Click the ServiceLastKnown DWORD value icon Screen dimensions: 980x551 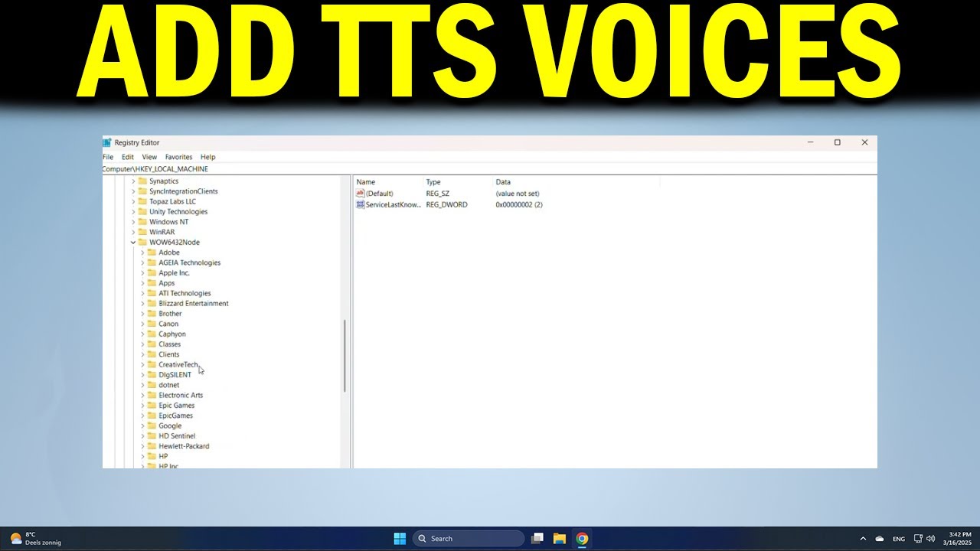click(x=361, y=205)
